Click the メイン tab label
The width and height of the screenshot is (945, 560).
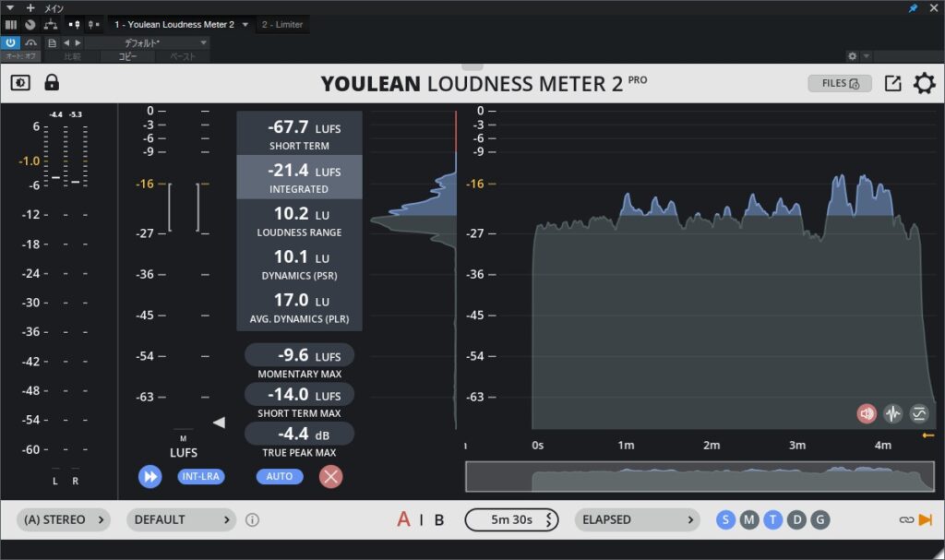[54, 8]
